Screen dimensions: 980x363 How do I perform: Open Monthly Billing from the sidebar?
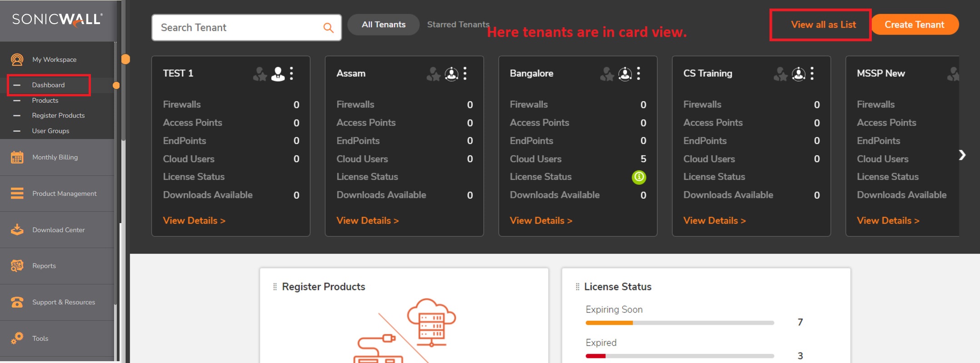(55, 157)
